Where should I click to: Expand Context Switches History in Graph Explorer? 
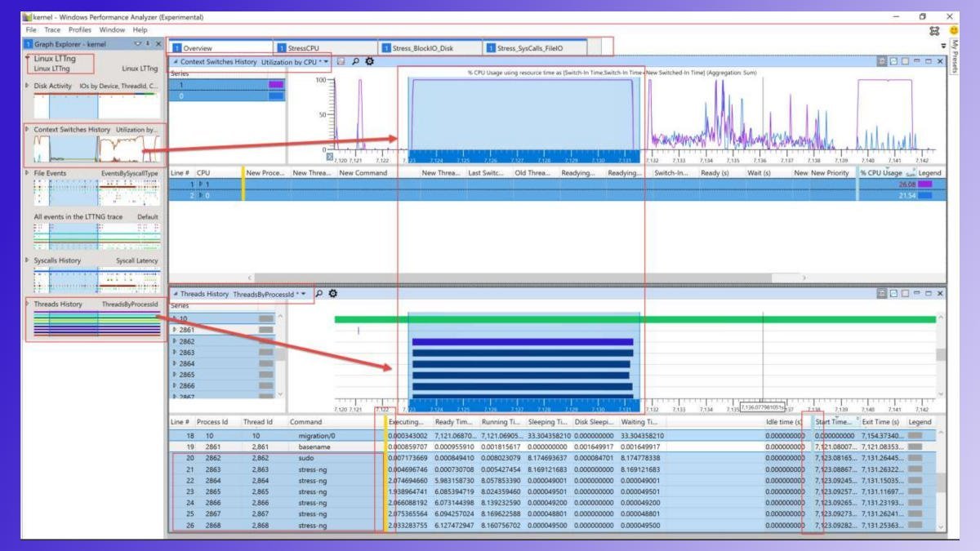coord(29,130)
